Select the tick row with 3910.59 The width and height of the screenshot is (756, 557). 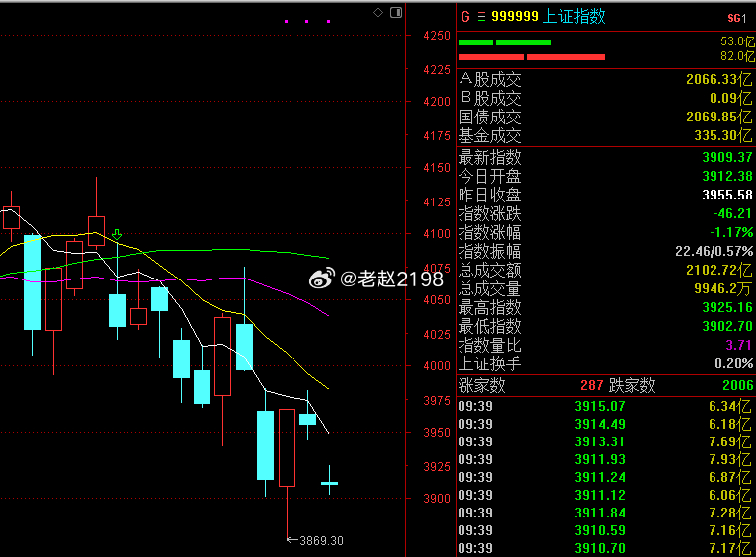[606, 531]
